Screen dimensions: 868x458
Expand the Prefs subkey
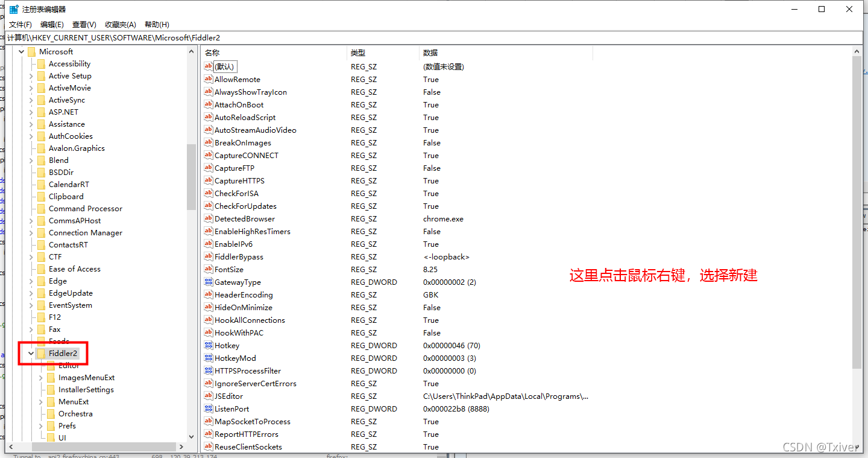41,425
